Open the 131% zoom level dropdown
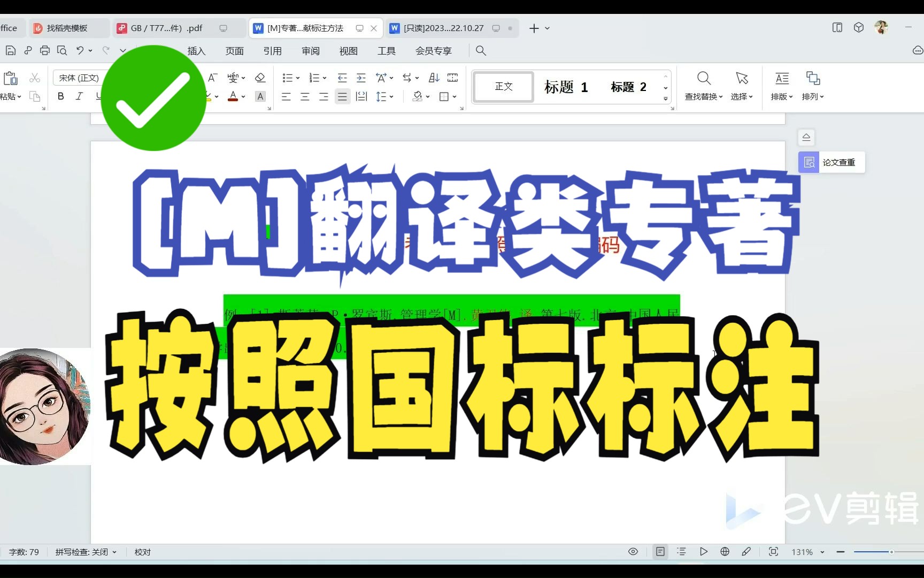The image size is (924, 578). tap(807, 552)
